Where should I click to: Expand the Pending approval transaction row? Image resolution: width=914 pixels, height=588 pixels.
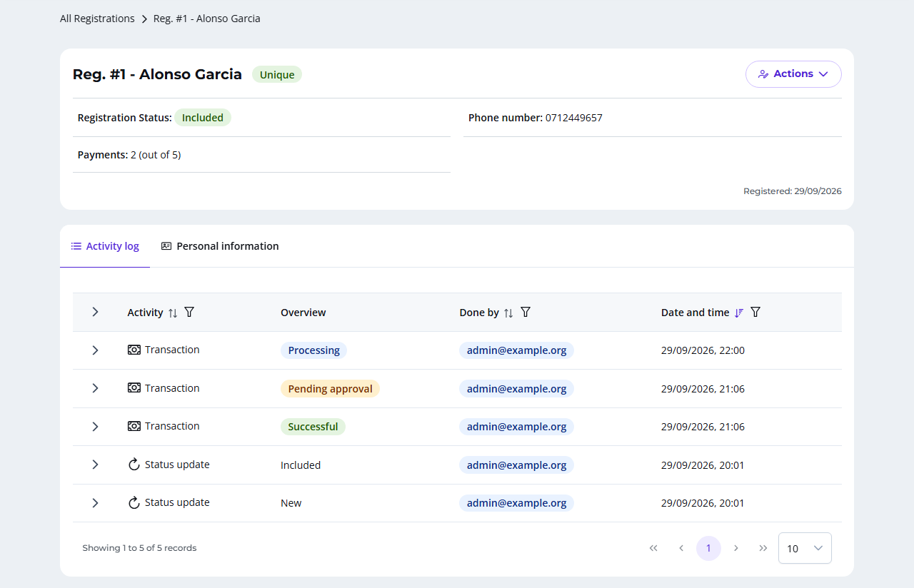click(x=95, y=388)
